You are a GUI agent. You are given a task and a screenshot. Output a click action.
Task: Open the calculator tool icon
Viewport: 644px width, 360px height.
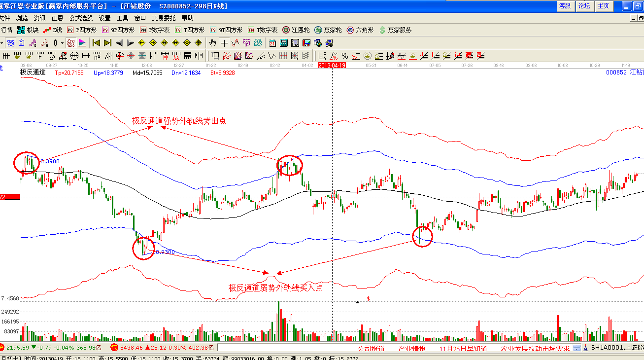pos(284,43)
